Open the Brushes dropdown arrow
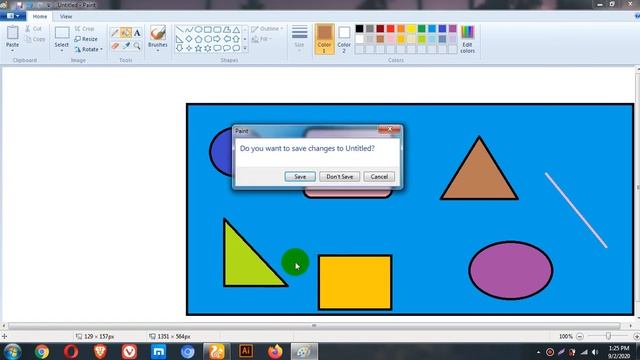 click(x=158, y=51)
